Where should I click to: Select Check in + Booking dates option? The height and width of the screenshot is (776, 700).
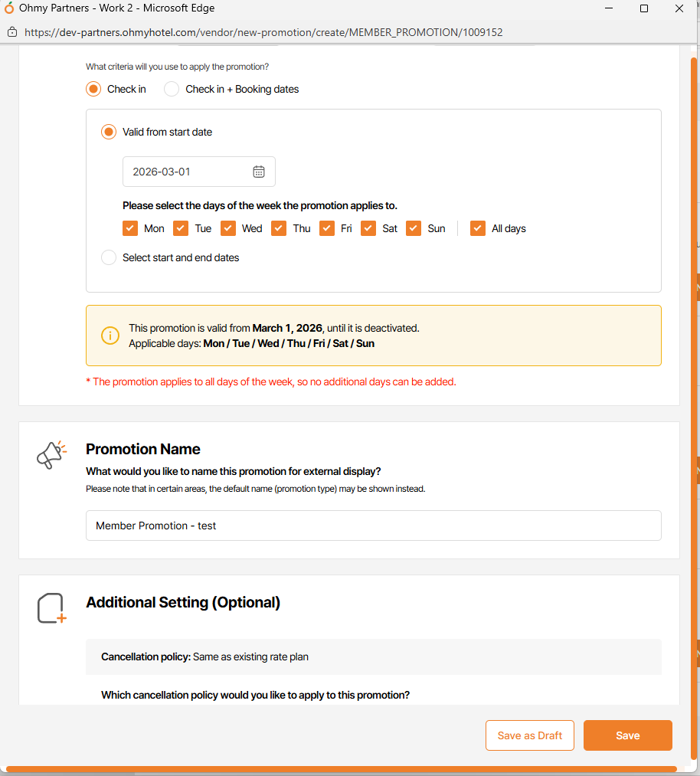[172, 89]
